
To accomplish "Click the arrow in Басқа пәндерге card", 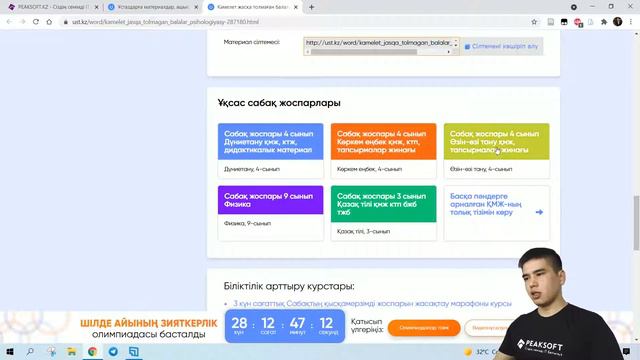I will click(539, 212).
